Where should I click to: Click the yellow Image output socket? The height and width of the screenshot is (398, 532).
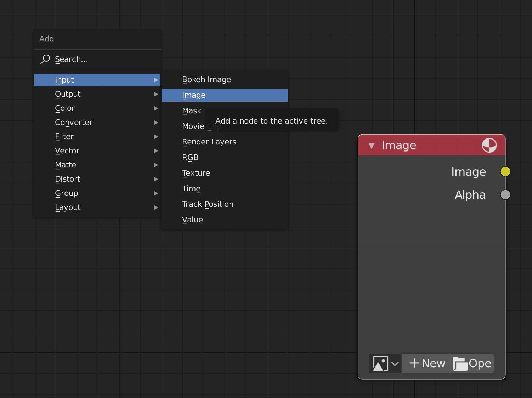[x=505, y=171]
